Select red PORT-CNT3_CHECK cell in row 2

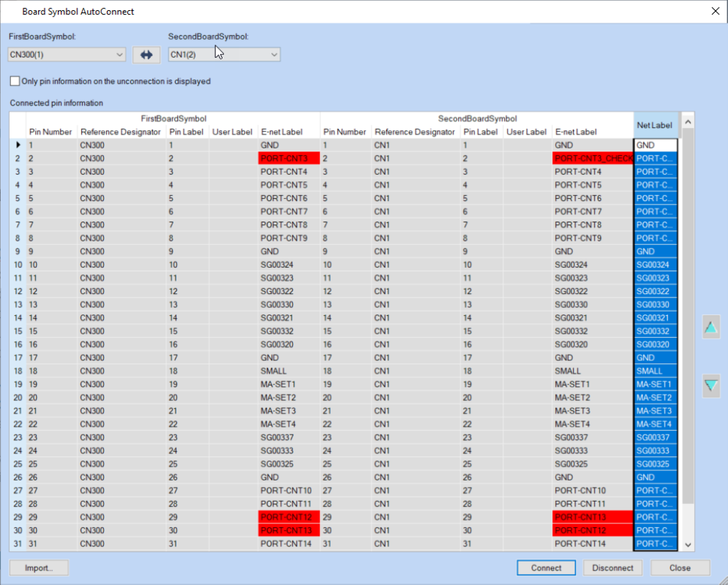(x=593, y=159)
